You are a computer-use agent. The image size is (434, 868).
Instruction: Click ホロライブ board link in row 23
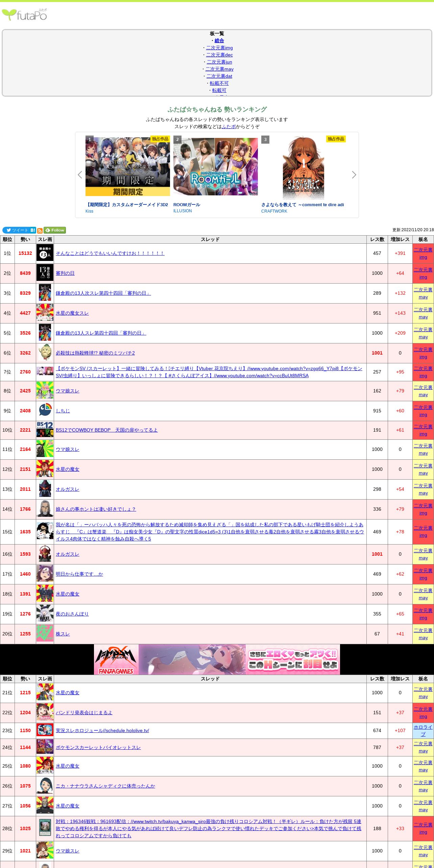pyautogui.click(x=423, y=730)
